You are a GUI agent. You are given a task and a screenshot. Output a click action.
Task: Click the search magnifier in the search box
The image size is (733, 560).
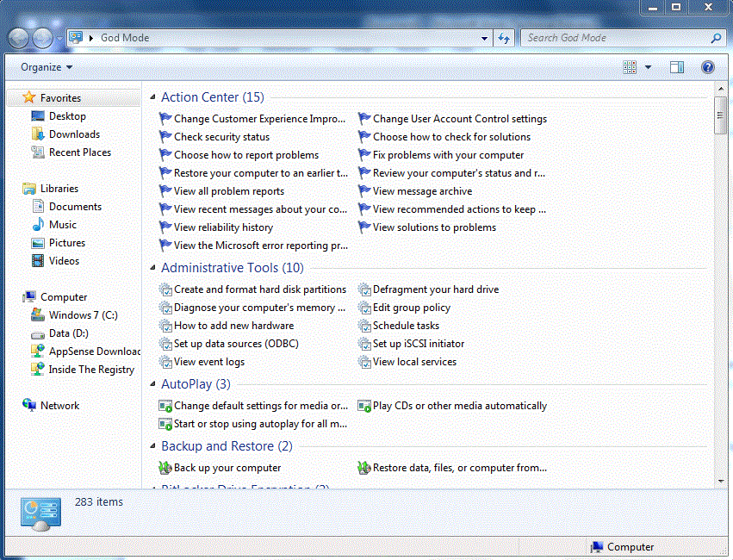717,38
